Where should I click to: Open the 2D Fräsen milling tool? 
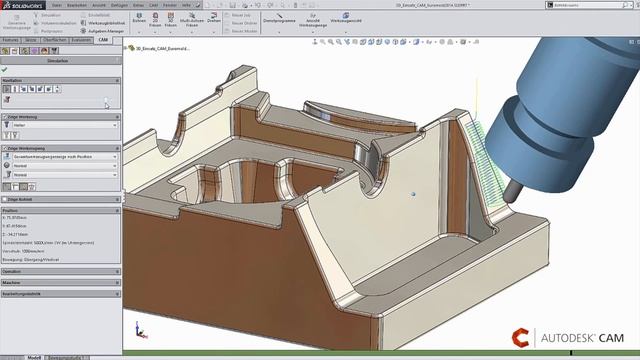pos(155,19)
